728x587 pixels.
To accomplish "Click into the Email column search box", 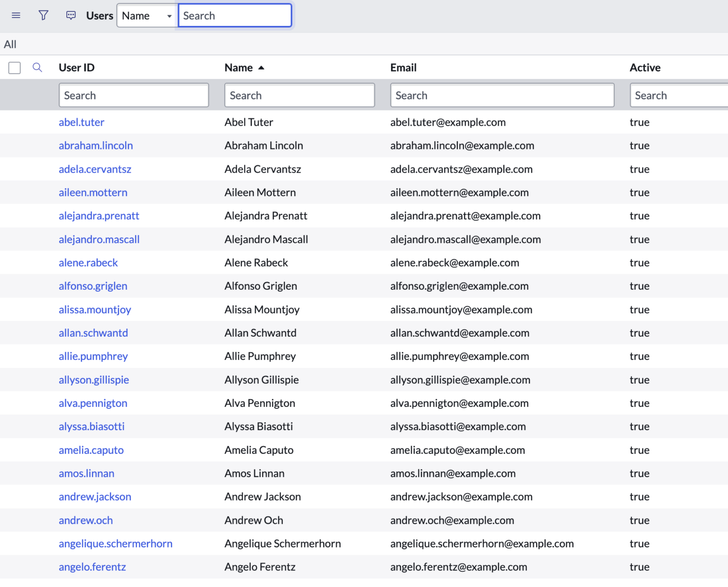I will [x=502, y=95].
